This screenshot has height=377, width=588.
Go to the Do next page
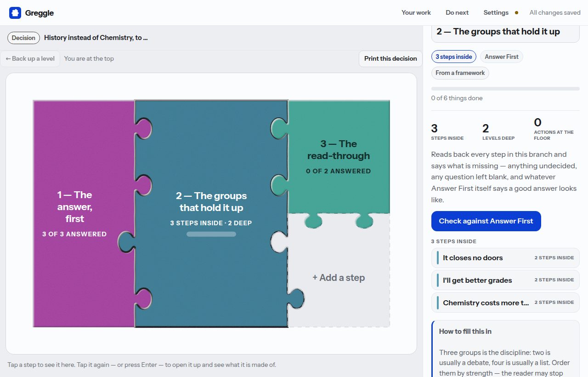click(x=457, y=13)
